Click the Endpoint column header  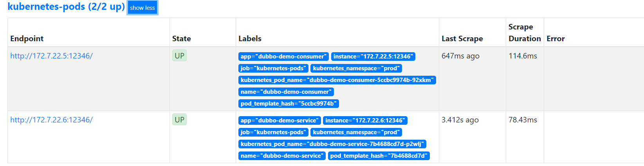click(x=27, y=38)
